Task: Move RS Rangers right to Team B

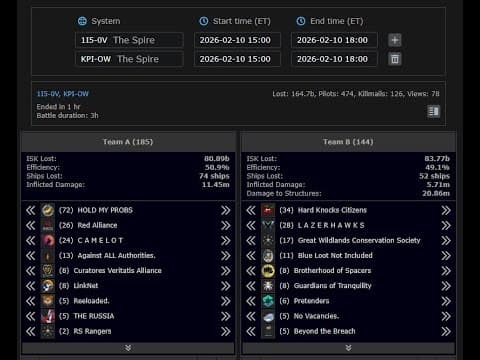Action: [x=226, y=331]
